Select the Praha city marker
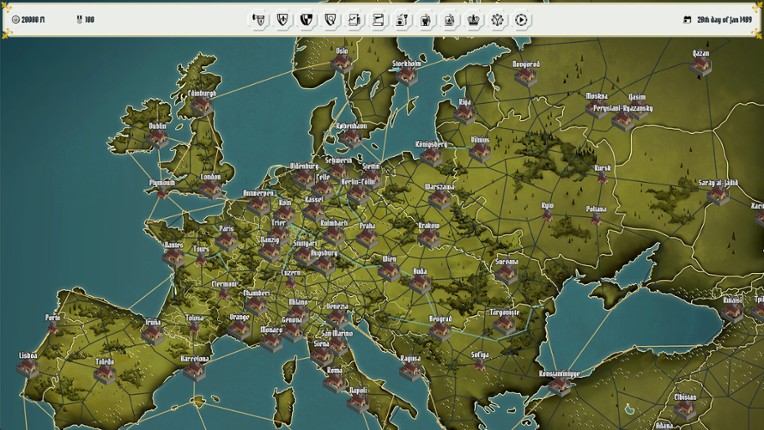This screenshot has width=764, height=430. (x=367, y=238)
